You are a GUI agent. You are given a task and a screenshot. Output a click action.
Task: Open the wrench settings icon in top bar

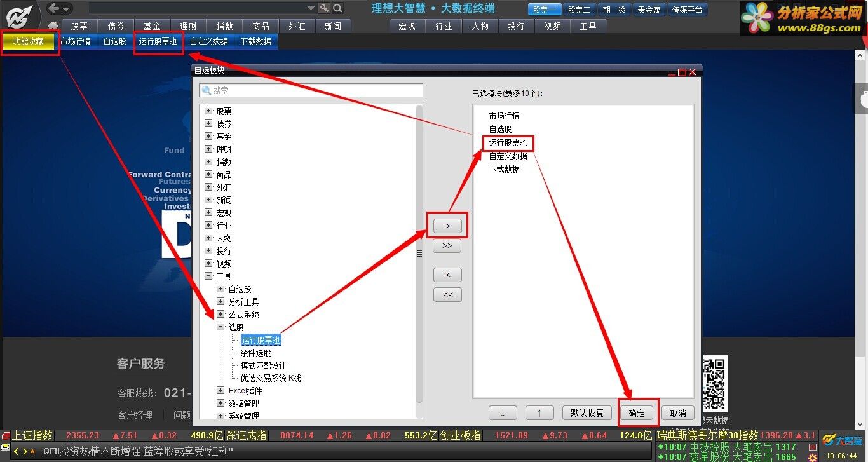tap(324, 8)
